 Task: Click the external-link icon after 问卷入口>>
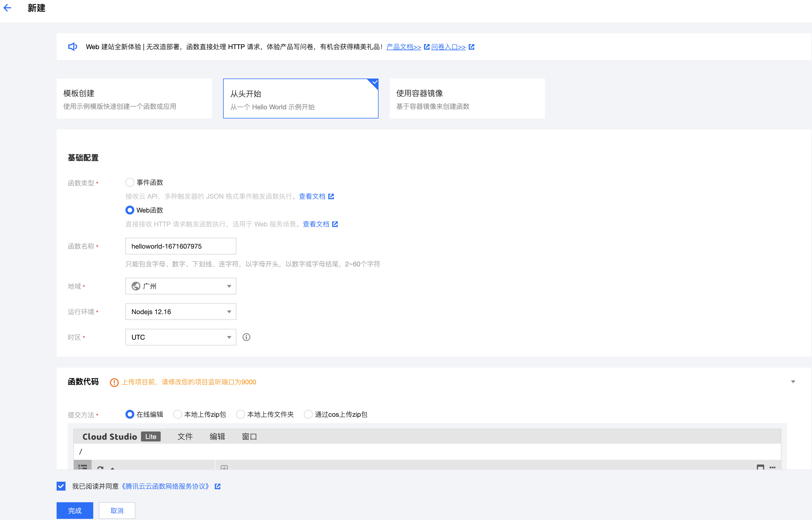click(x=472, y=47)
